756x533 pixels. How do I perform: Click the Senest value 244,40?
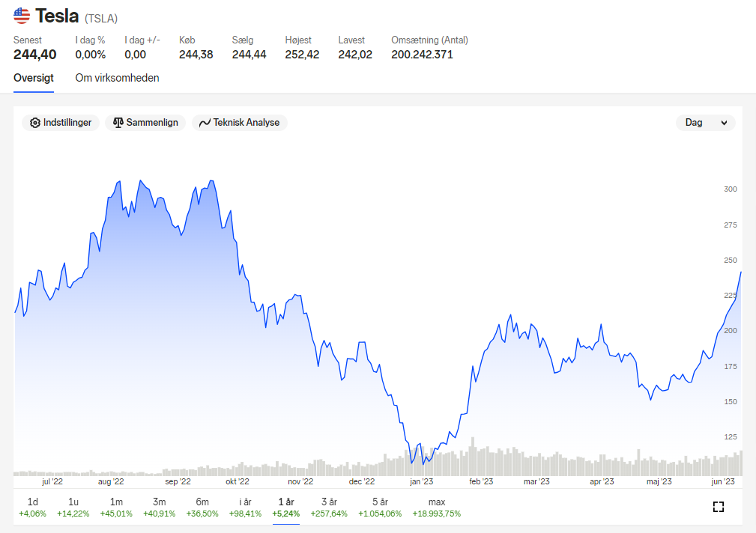pyautogui.click(x=34, y=55)
